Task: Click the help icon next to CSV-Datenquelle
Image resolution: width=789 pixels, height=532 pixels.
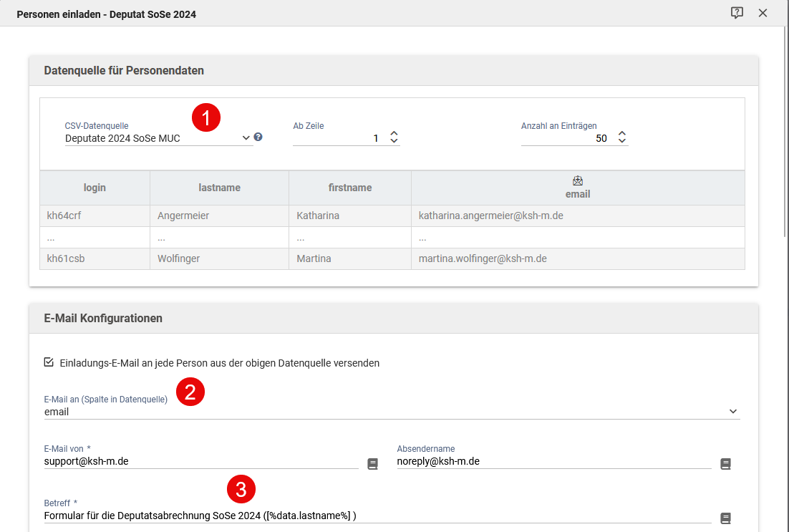Action: tap(258, 137)
